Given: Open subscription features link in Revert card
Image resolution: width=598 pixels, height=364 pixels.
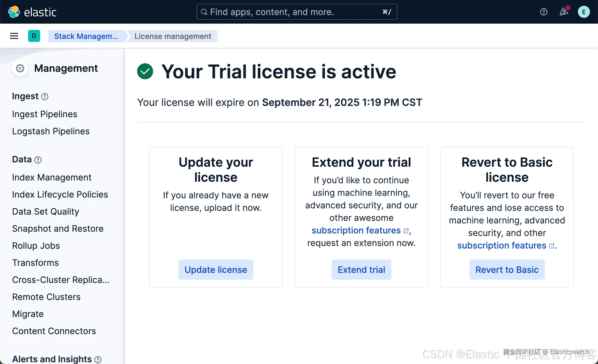Looking at the screenshot, I should [502, 246].
